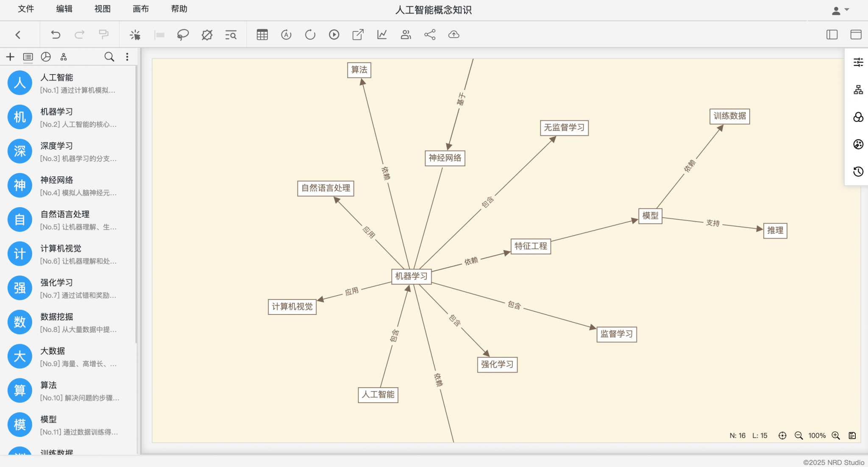The height and width of the screenshot is (467, 868).
Task: Open the 画布 menu
Action: pyautogui.click(x=140, y=9)
